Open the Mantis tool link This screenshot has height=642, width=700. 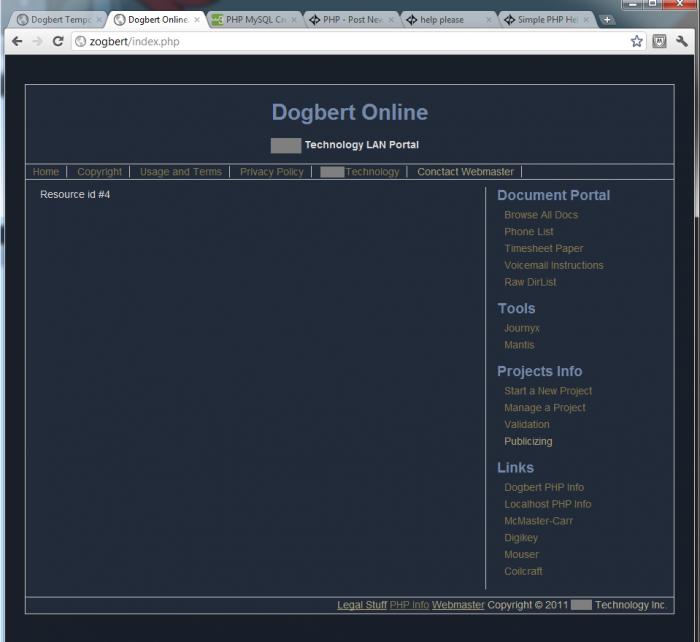(519, 345)
